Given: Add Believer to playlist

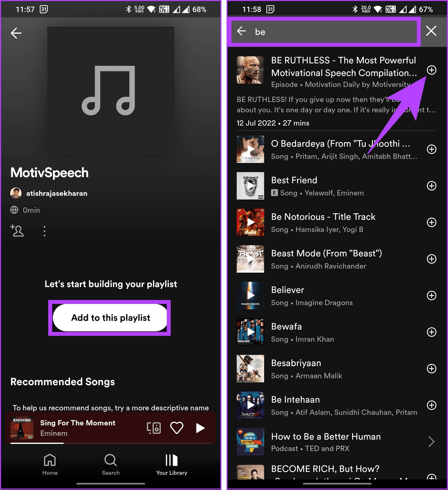Looking at the screenshot, I should pyautogui.click(x=432, y=296).
